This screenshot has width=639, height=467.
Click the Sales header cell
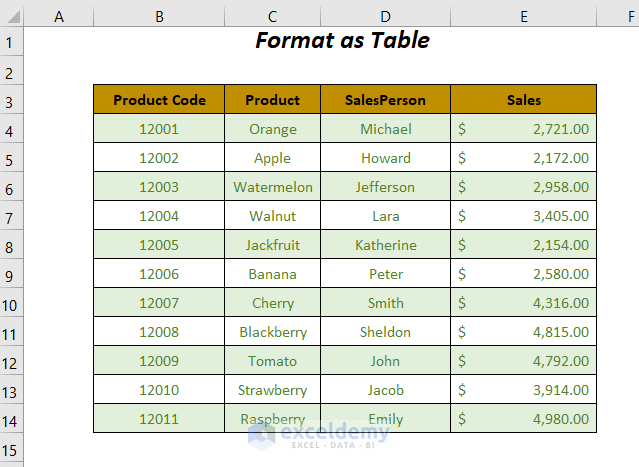[523, 100]
